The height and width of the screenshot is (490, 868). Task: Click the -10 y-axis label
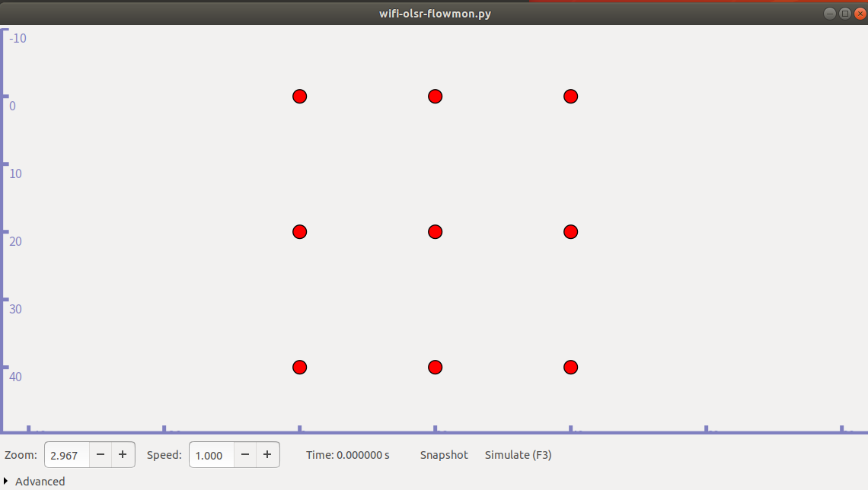18,38
